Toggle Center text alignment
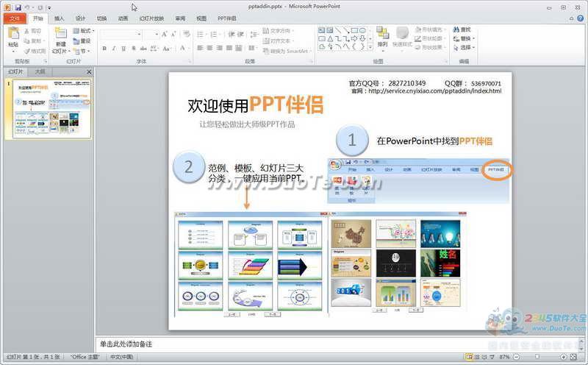This screenshot has height=365, width=588. [209, 48]
